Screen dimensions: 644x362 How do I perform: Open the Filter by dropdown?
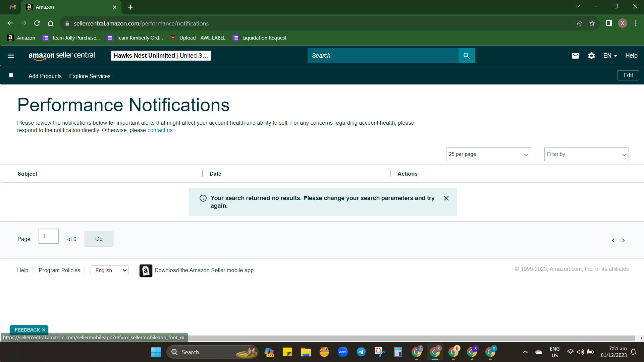coord(586,154)
